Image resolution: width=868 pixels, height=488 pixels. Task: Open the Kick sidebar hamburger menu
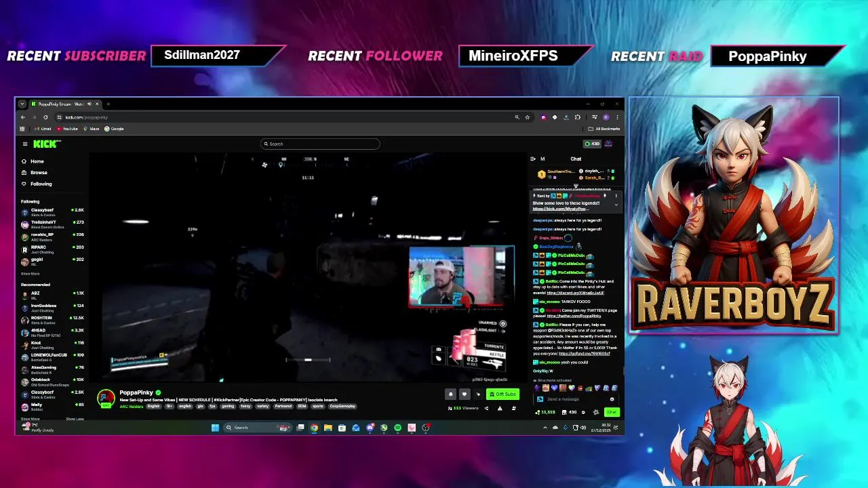click(x=25, y=144)
